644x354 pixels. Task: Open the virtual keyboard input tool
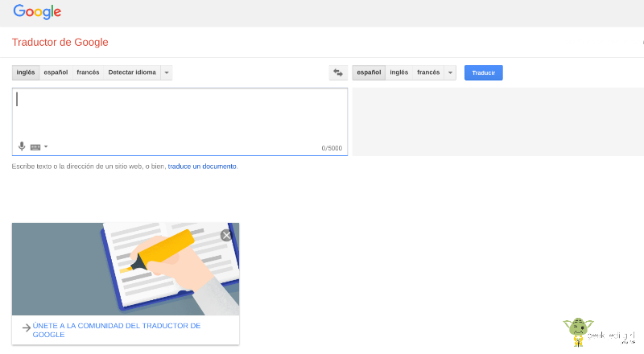pos(35,147)
